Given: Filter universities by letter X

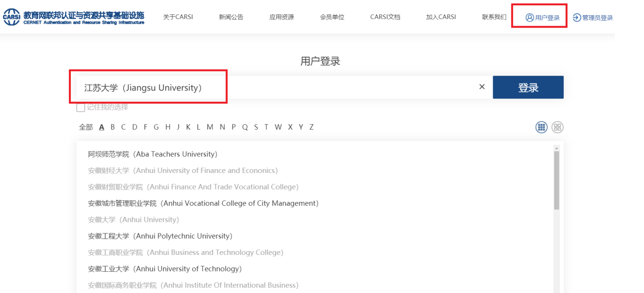Looking at the screenshot, I should tap(290, 127).
